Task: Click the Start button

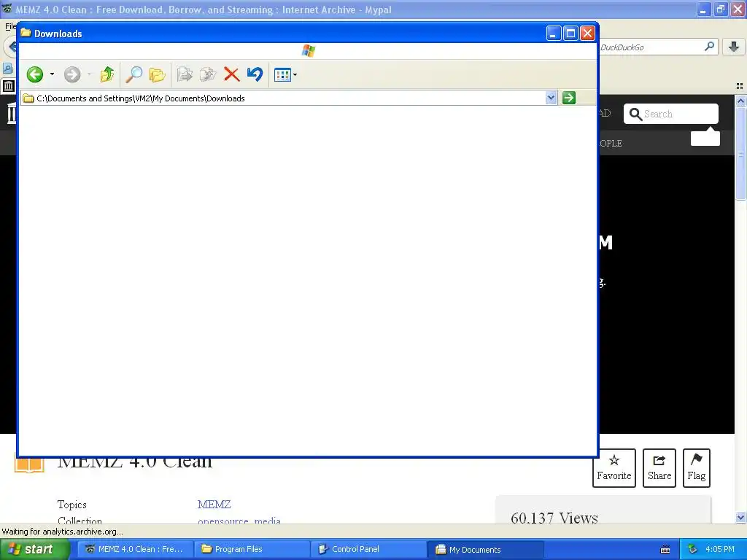Action: tap(35, 549)
